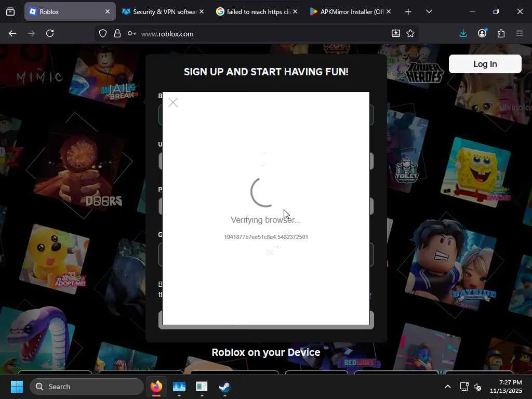This screenshot has height=399, width=532.
Task: Open a new browser tab
Action: pyautogui.click(x=408, y=12)
